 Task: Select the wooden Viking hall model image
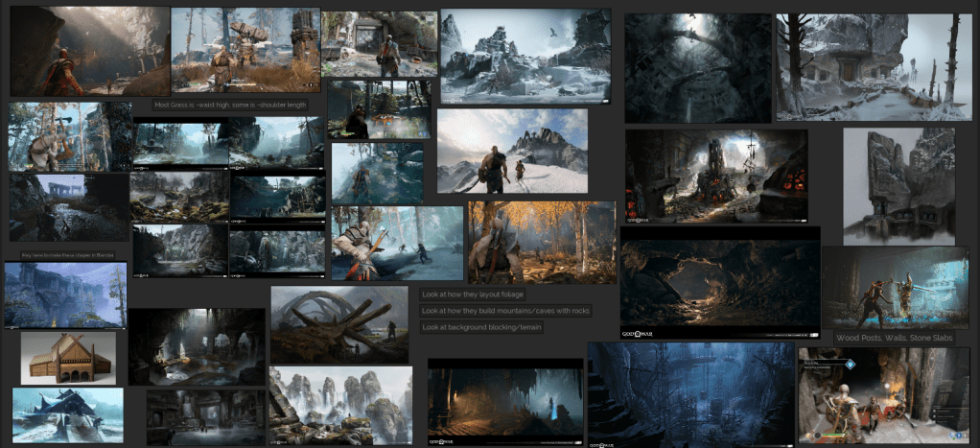pos(68,358)
